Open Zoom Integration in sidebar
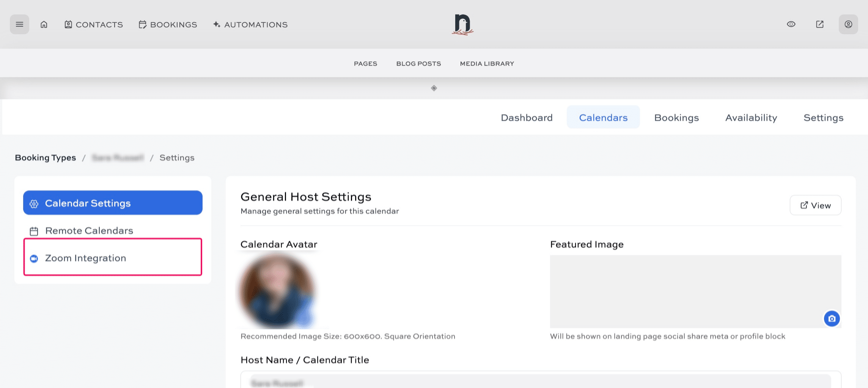The image size is (868, 388). [85, 258]
